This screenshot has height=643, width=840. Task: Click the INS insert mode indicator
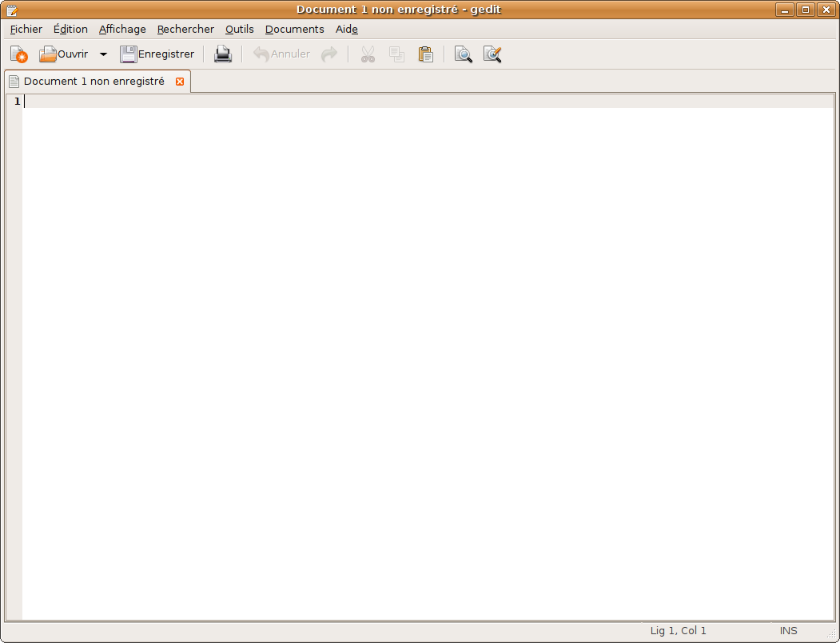[788, 631]
